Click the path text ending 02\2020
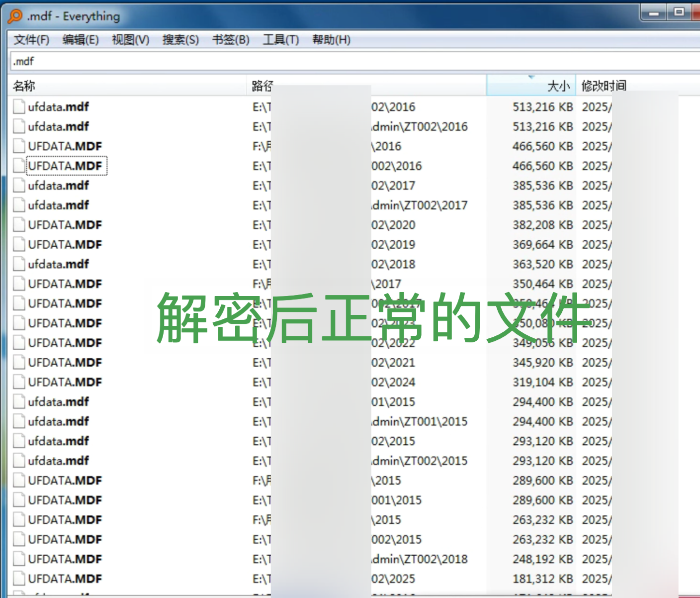The image size is (700, 598). 393,225
